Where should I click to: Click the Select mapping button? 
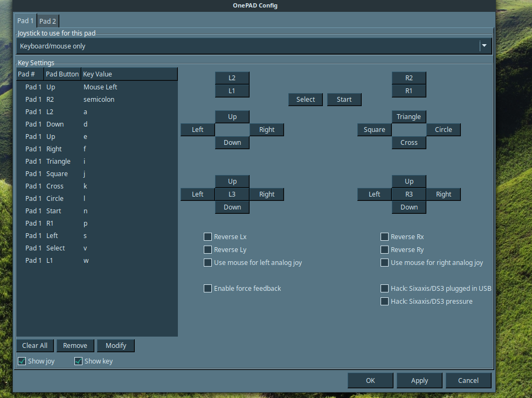(x=305, y=99)
